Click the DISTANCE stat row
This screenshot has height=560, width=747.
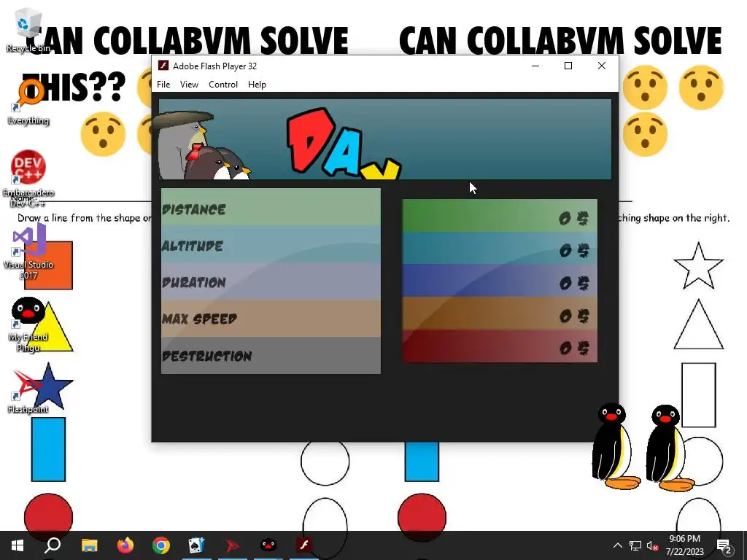pyautogui.click(x=271, y=207)
